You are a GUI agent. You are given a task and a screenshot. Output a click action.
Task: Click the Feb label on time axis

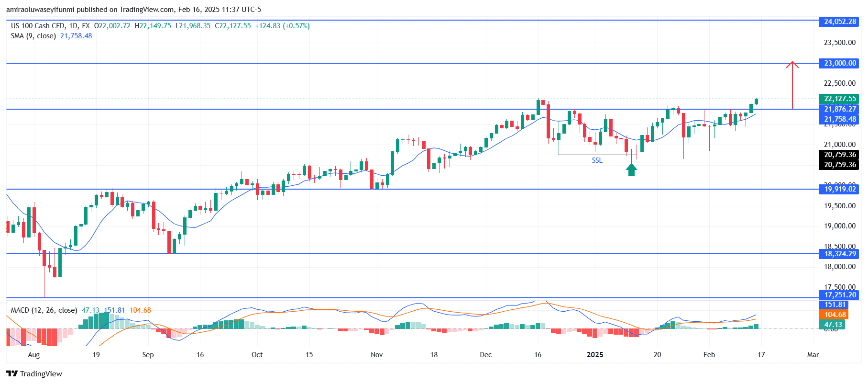[709, 355]
